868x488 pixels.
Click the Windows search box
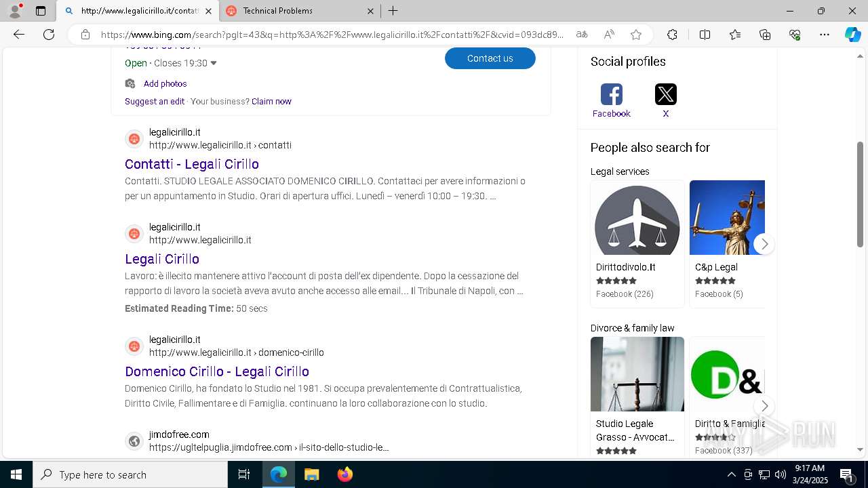coord(130,474)
